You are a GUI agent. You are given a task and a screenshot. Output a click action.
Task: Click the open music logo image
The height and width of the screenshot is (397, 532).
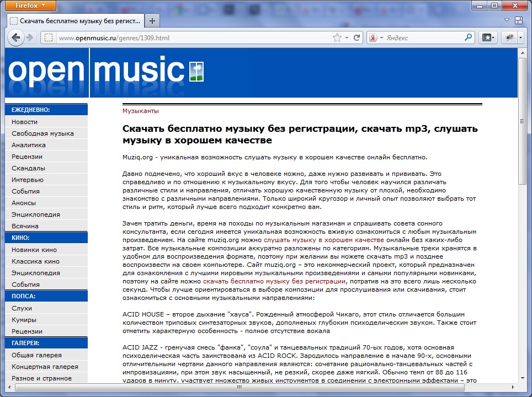click(x=106, y=73)
